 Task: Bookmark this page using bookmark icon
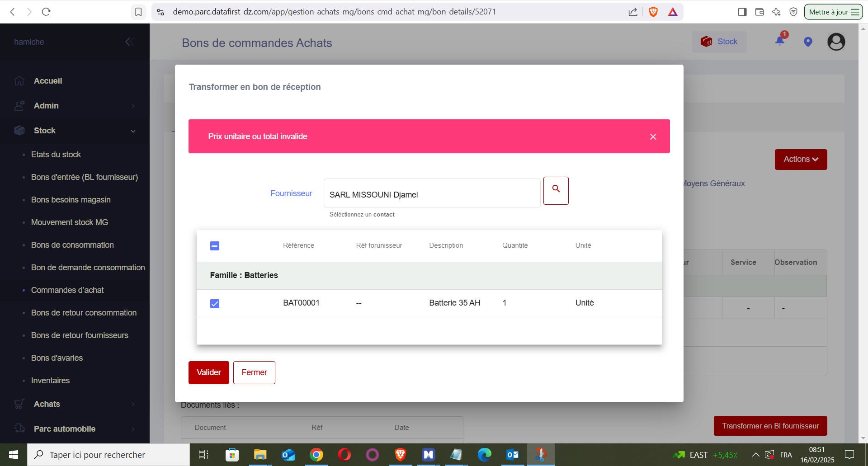pos(138,12)
